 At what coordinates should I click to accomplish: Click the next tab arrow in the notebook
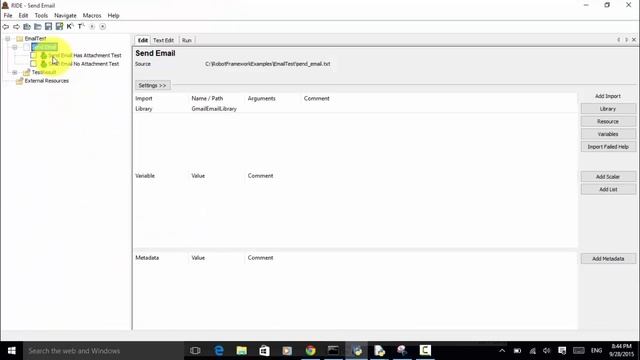point(627,40)
